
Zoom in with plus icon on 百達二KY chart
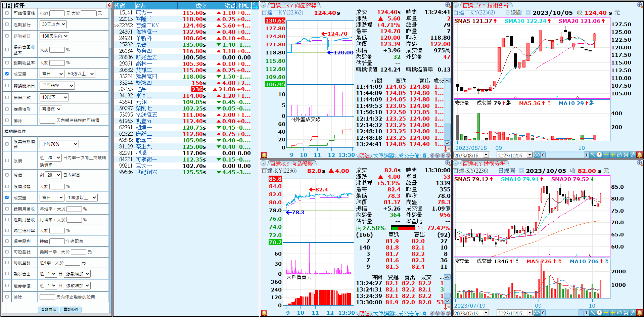pyautogui.click(x=612, y=155)
